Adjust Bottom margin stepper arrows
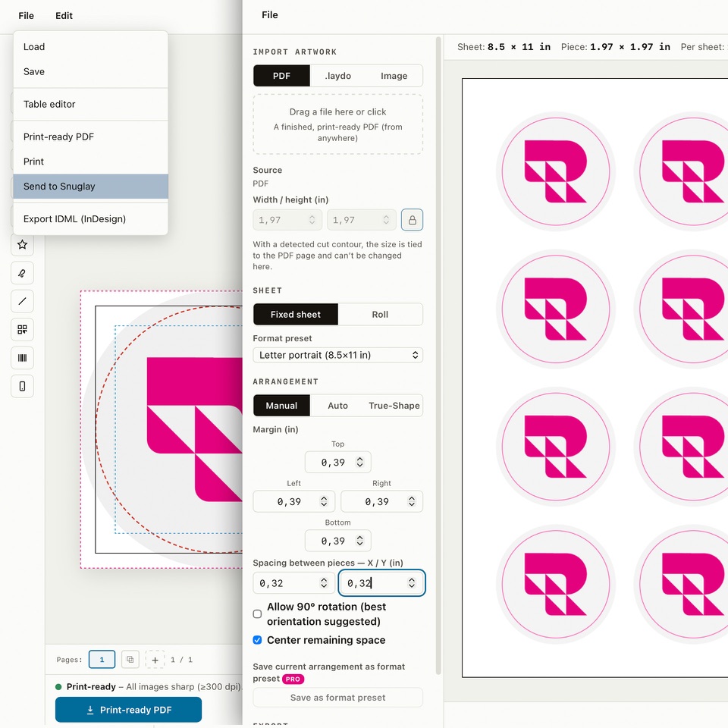 tap(359, 541)
